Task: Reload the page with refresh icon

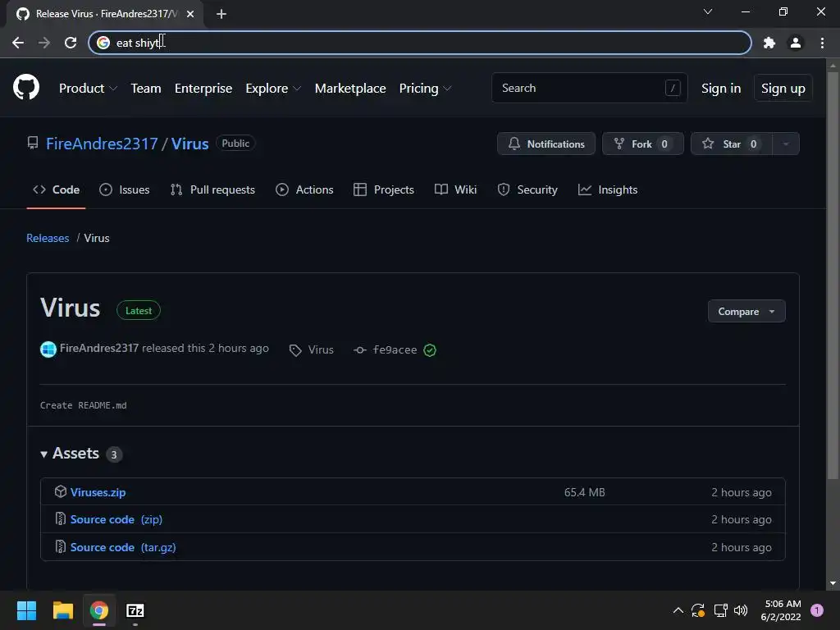Action: [x=71, y=43]
